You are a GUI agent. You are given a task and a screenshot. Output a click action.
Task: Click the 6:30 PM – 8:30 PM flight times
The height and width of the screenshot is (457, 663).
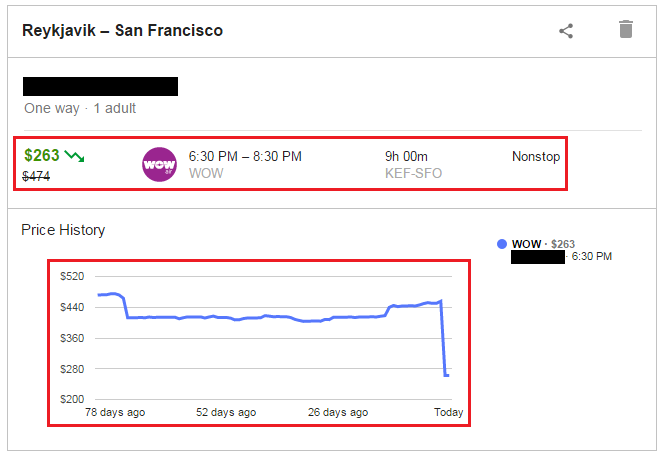click(245, 156)
